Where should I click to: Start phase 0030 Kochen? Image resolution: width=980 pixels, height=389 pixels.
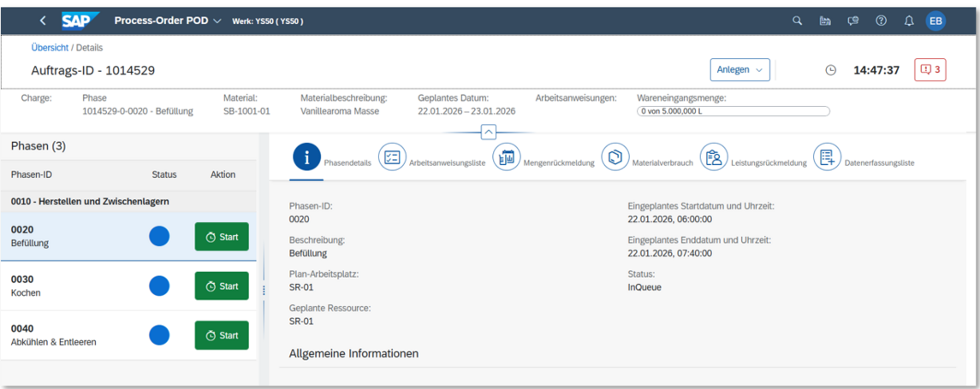pos(222,286)
